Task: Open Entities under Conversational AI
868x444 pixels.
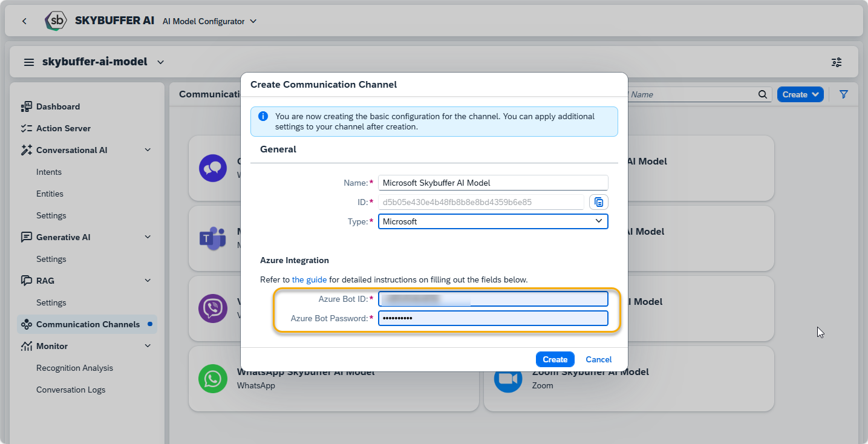Action: (x=50, y=194)
